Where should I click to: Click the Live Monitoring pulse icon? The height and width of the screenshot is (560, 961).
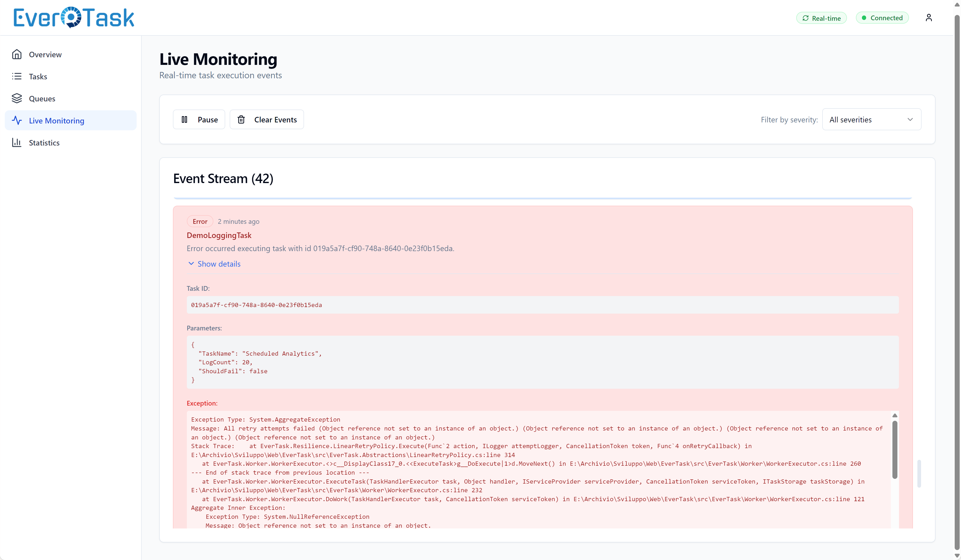click(16, 121)
